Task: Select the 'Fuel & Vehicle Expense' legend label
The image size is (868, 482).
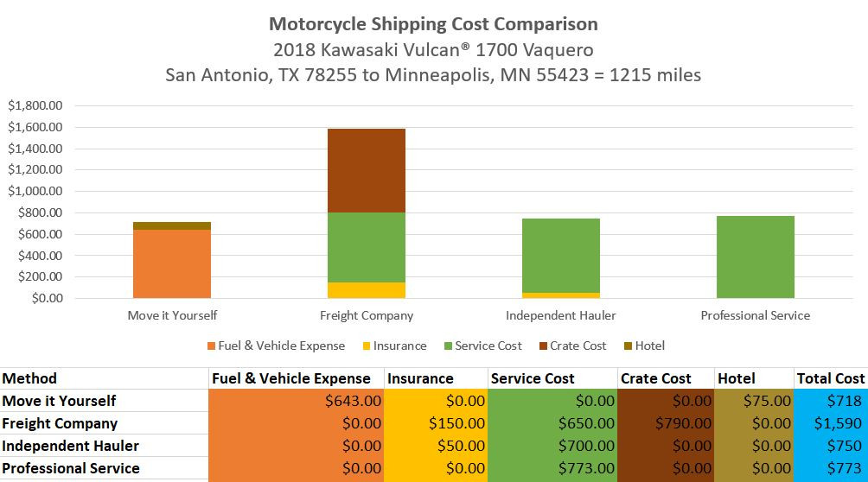Action: [x=281, y=346]
